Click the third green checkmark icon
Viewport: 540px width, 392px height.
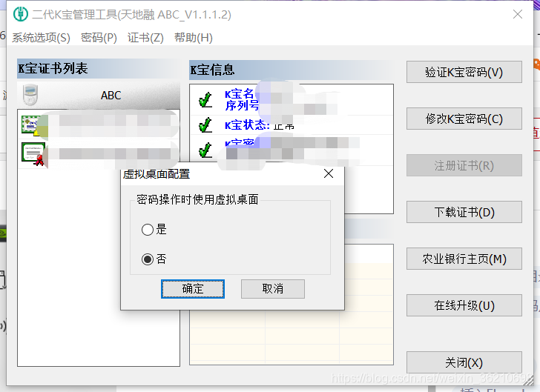pyautogui.click(x=205, y=150)
